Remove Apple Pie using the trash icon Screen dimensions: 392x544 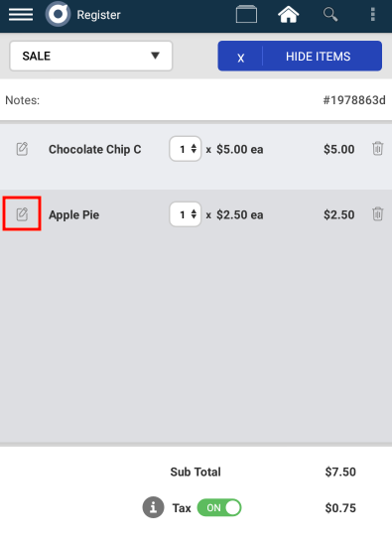[378, 213]
